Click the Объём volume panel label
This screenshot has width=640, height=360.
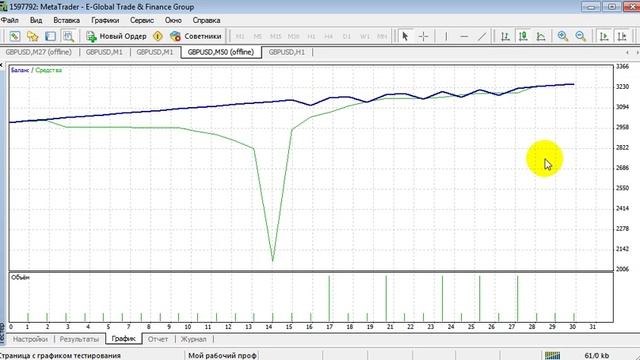point(20,278)
